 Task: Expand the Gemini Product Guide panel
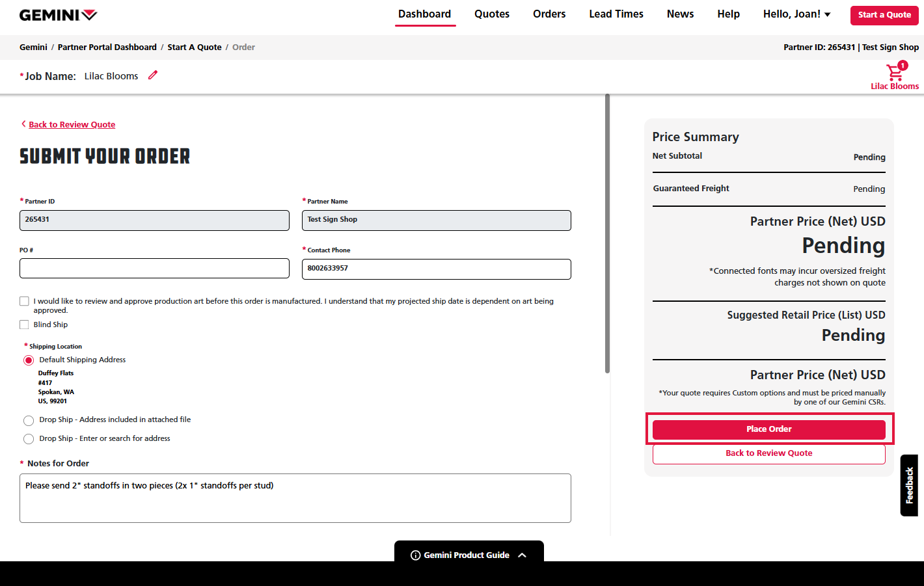tap(522, 555)
